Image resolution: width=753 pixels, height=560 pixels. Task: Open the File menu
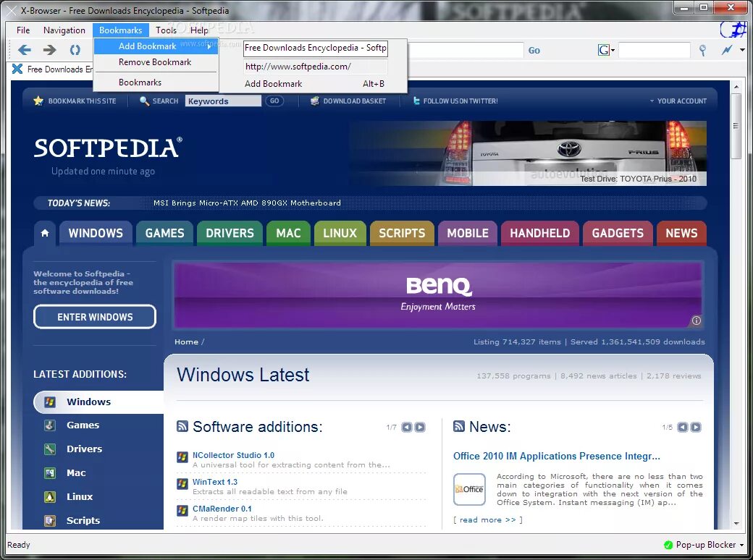tap(23, 30)
